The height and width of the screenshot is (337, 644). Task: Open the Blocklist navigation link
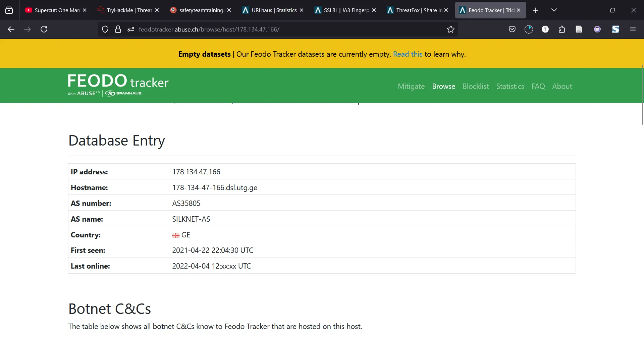[476, 86]
